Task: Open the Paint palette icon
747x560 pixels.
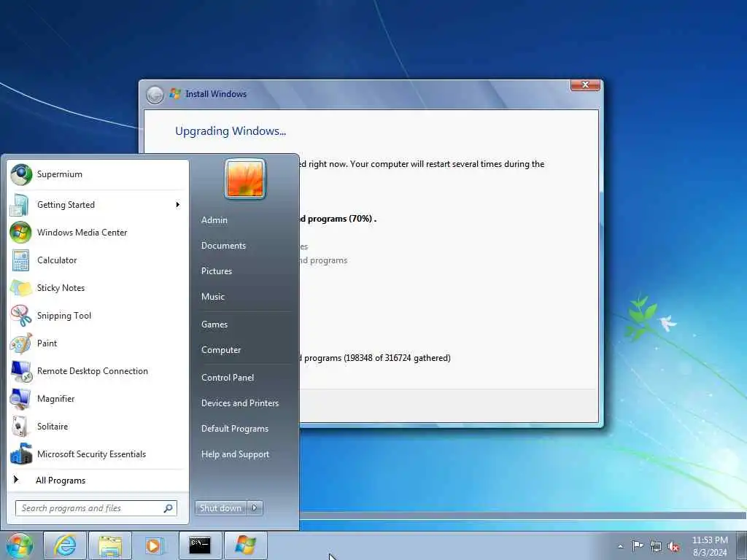Action: pyautogui.click(x=20, y=343)
